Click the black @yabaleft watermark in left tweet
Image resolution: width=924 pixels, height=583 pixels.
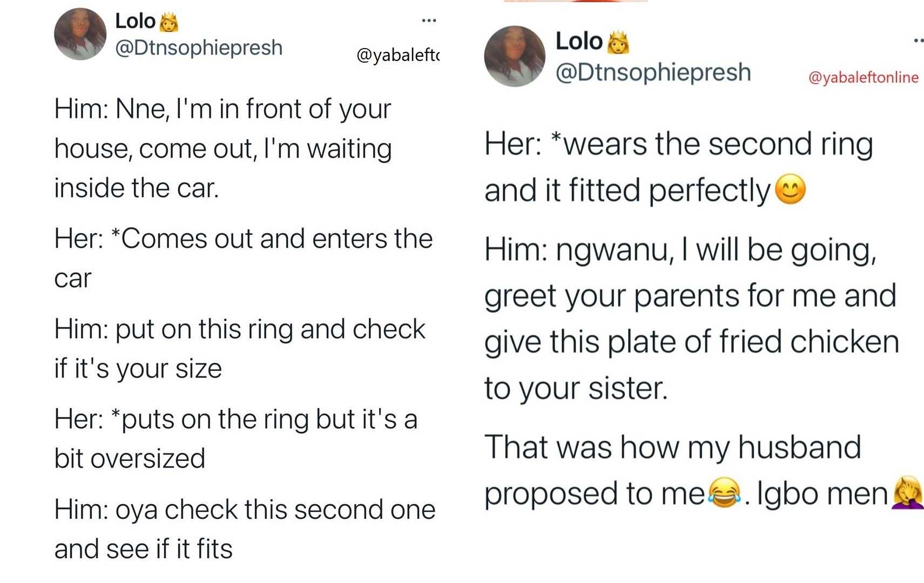pos(398,55)
